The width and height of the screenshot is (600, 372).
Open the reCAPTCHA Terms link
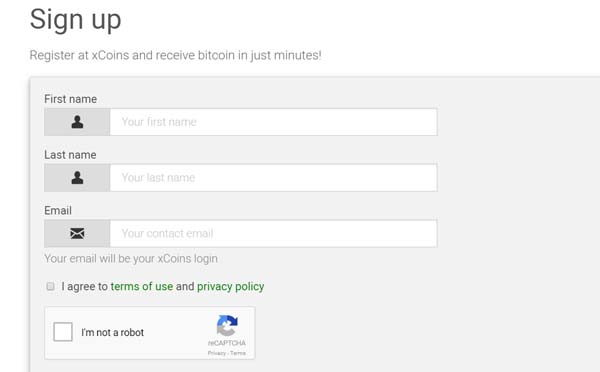tap(238, 353)
